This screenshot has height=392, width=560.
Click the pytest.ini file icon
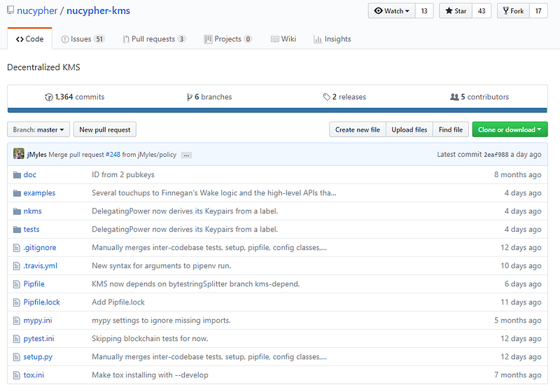point(16,339)
